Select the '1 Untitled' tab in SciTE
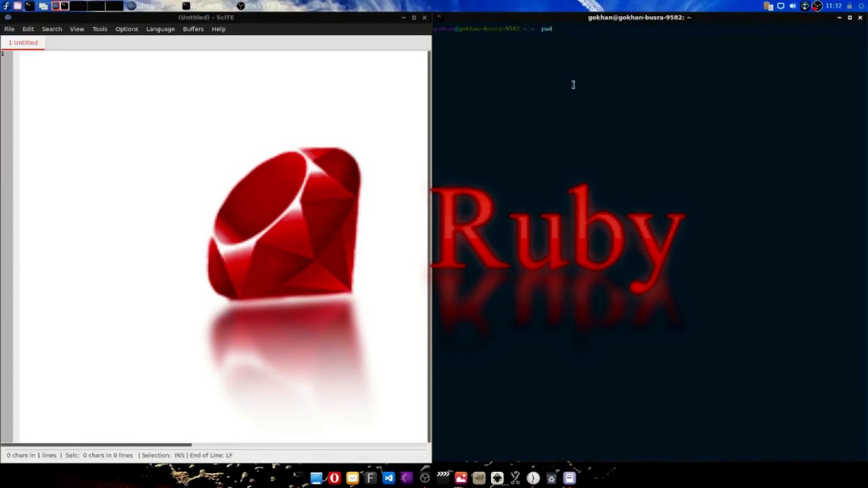Viewport: 868px width, 488px height. [23, 42]
